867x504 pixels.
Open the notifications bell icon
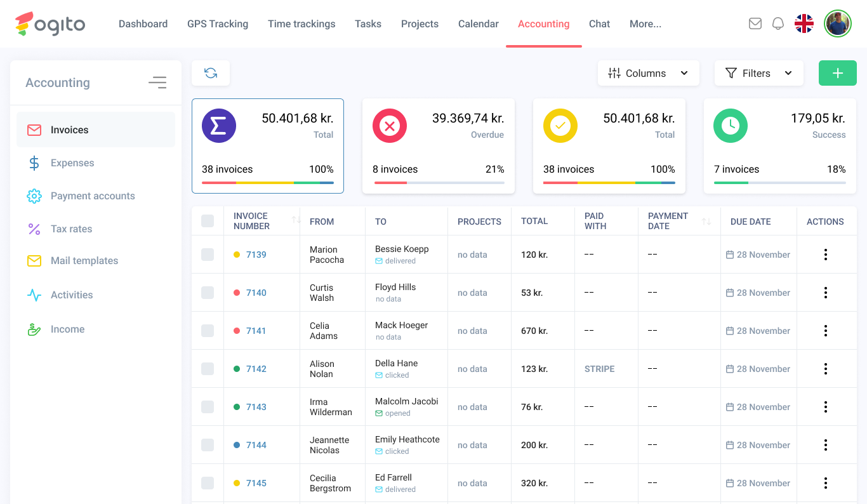(778, 23)
